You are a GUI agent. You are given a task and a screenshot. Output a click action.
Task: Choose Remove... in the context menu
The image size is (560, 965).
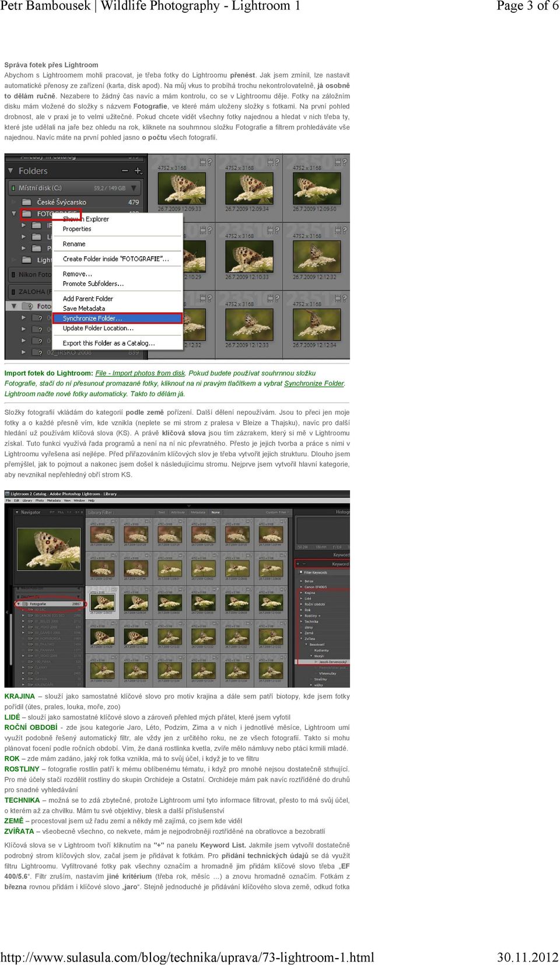[78, 274]
